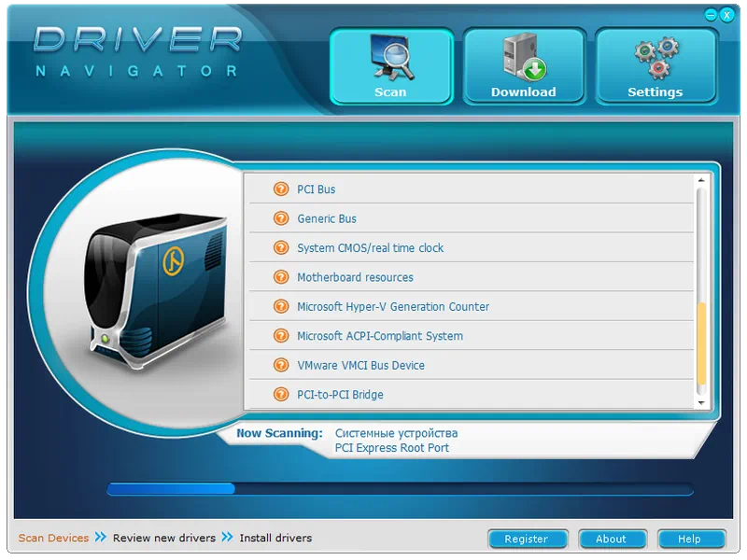Click the Scan Devices step link
747x560 pixels.
pyautogui.click(x=53, y=539)
